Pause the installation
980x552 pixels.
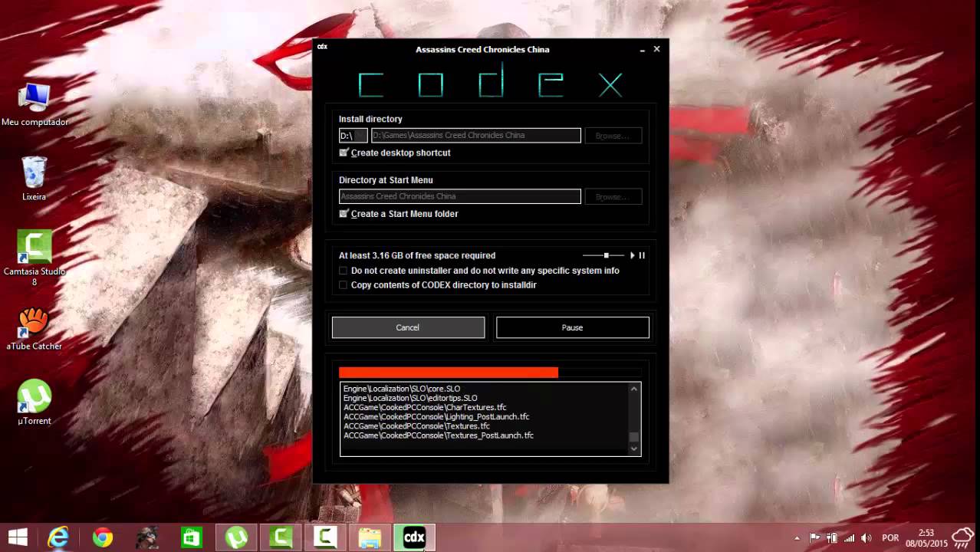pos(573,327)
